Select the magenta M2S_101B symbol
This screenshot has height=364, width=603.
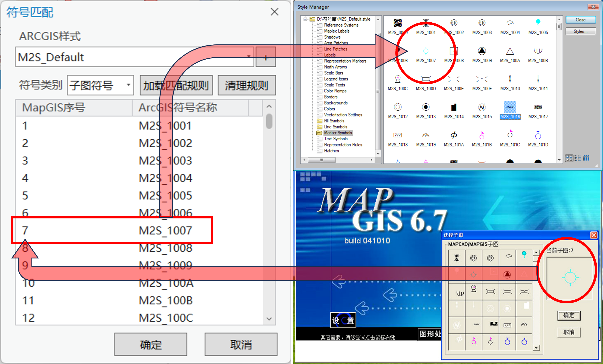pyautogui.click(x=482, y=139)
